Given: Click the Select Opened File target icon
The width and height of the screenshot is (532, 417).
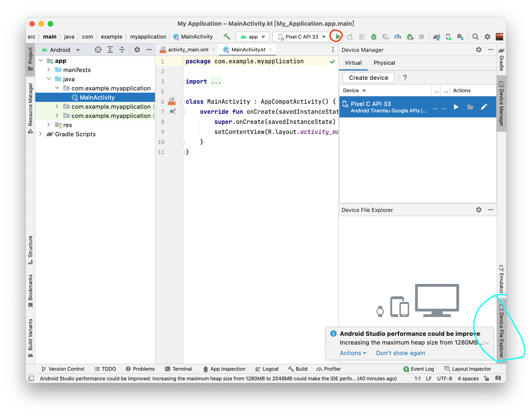Looking at the screenshot, I should [98, 50].
